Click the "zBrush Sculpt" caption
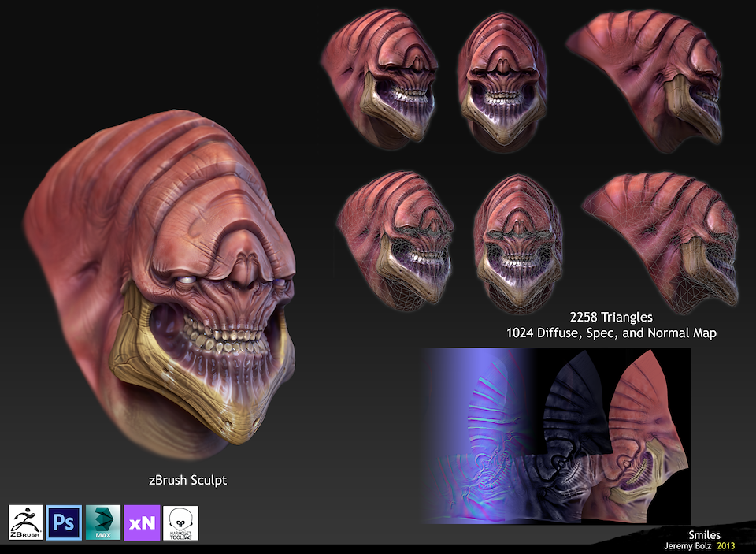Viewport: 756px width, 554px height. 187,480
